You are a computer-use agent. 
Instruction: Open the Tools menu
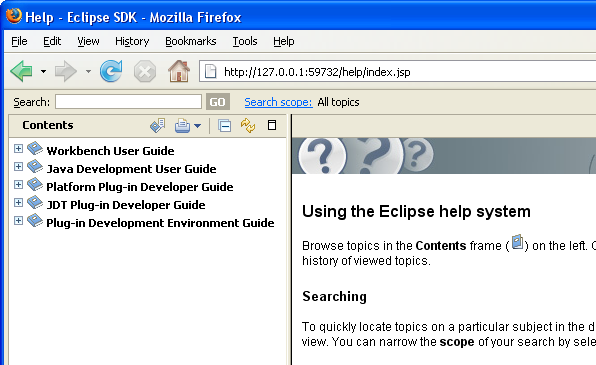pos(245,41)
